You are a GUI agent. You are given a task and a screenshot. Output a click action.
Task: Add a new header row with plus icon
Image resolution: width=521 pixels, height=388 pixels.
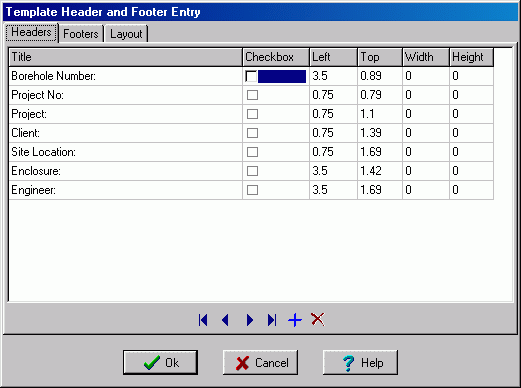click(x=295, y=320)
